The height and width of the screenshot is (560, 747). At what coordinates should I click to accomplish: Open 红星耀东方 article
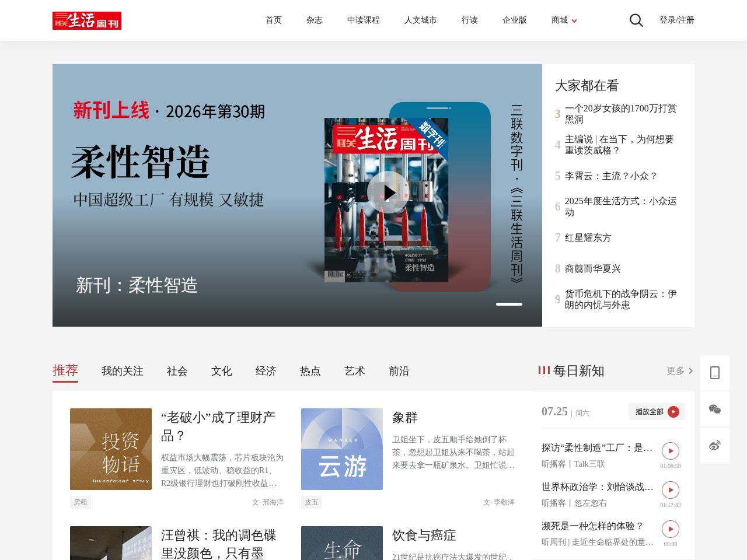pos(588,237)
